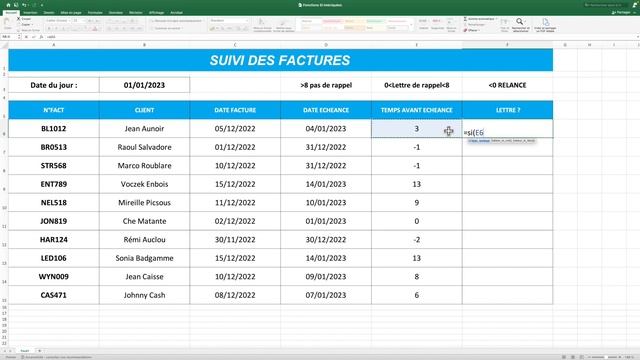Click the Home icon in the title bar

(x=8, y=5)
